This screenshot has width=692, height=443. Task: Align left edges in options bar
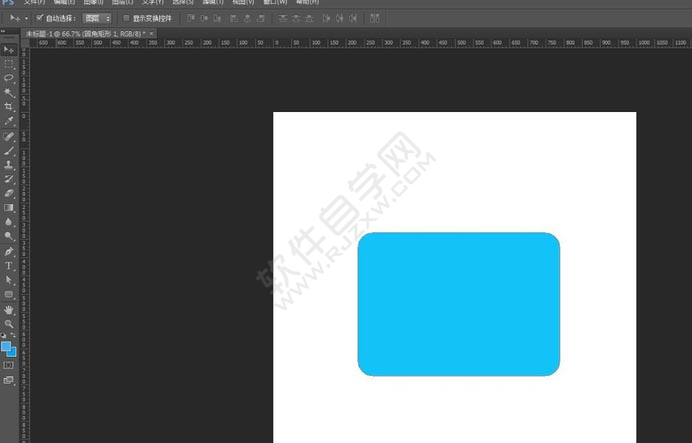tap(234, 18)
